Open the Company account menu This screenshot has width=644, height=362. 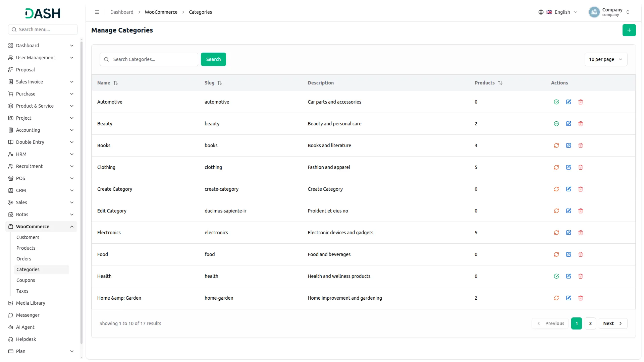pos(609,12)
